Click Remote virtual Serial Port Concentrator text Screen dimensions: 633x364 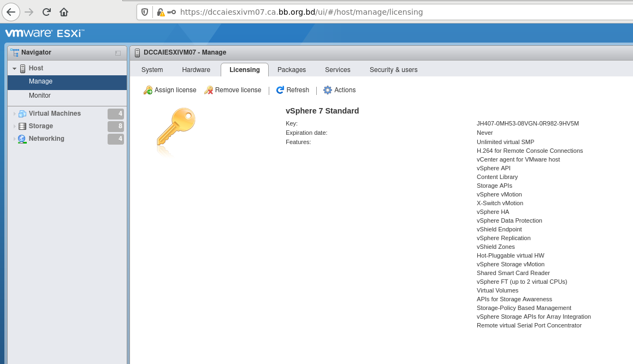pyautogui.click(x=529, y=326)
